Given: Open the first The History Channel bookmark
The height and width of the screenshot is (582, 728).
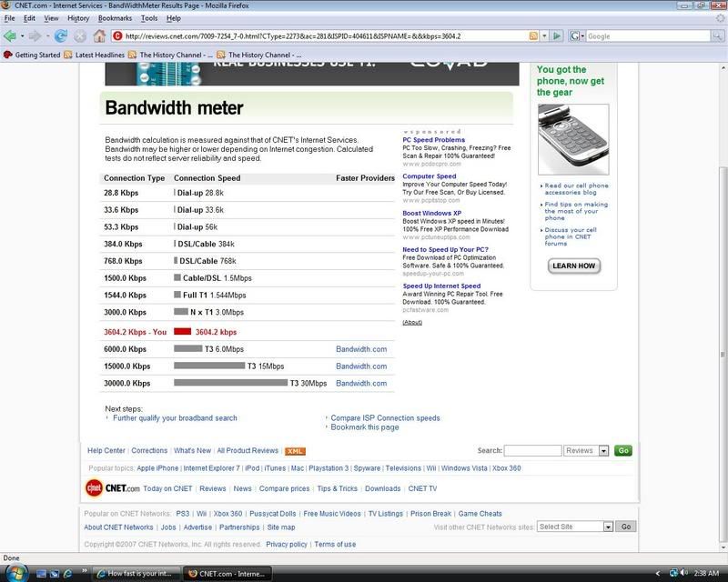Looking at the screenshot, I should click(170, 55).
